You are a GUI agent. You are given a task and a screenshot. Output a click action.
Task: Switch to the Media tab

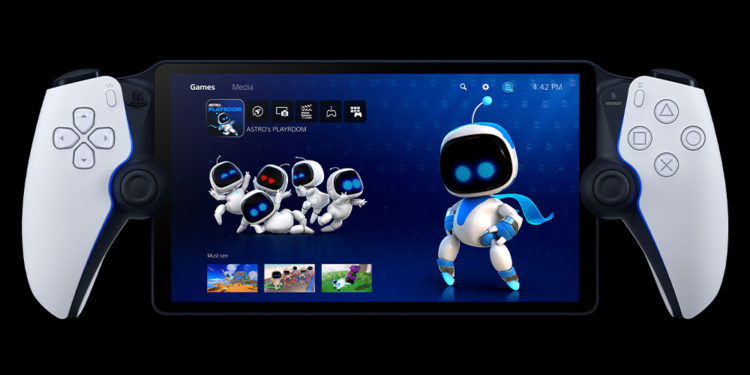pyautogui.click(x=243, y=87)
